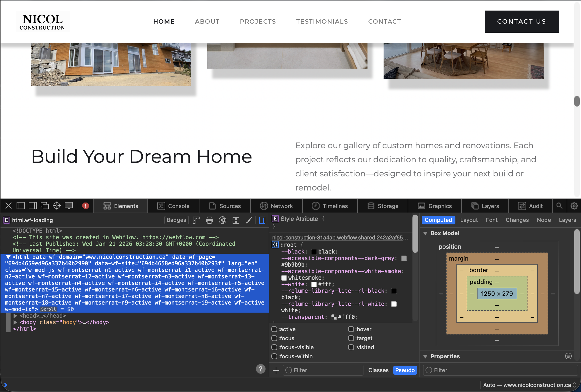
Task: Click the element selection crosshair icon
Action: (x=57, y=206)
